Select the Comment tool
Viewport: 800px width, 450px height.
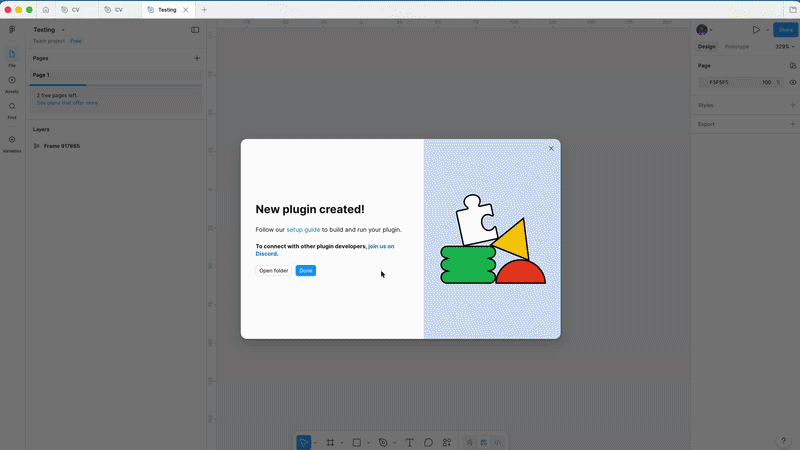point(428,442)
